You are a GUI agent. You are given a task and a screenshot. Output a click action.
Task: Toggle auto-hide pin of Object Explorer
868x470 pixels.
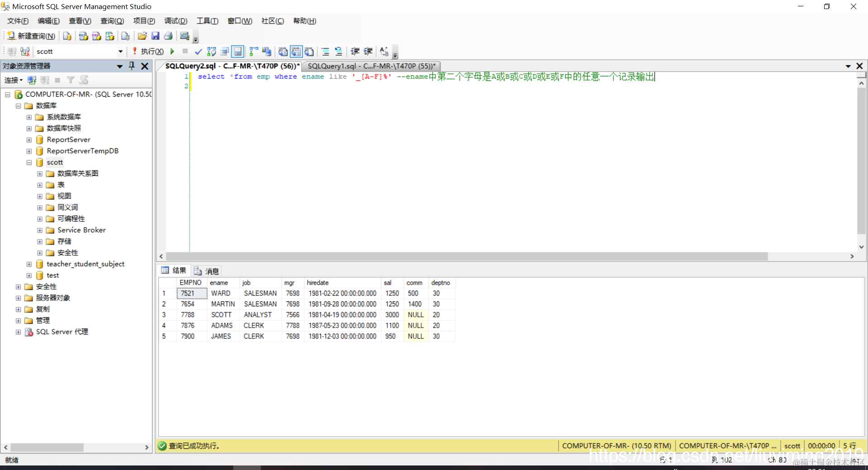(x=132, y=66)
